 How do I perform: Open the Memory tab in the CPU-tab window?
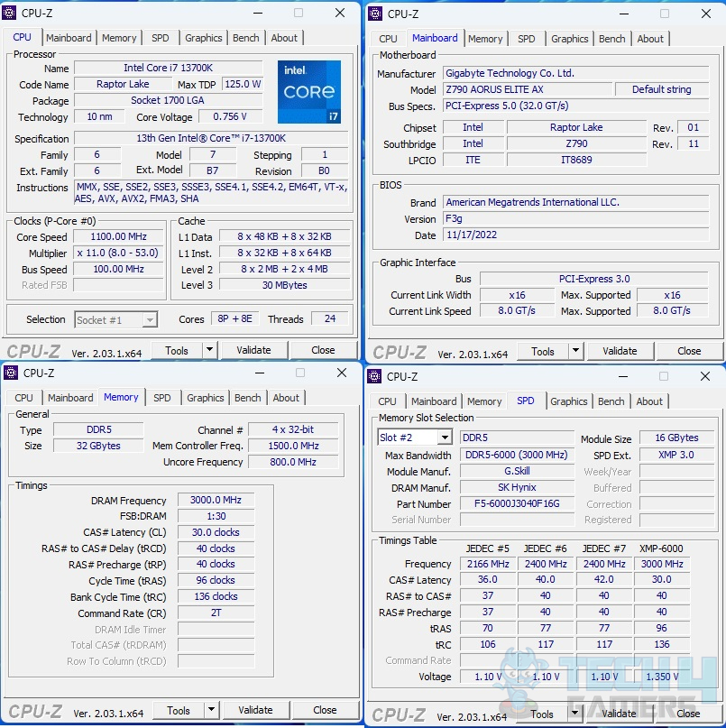pos(119,38)
